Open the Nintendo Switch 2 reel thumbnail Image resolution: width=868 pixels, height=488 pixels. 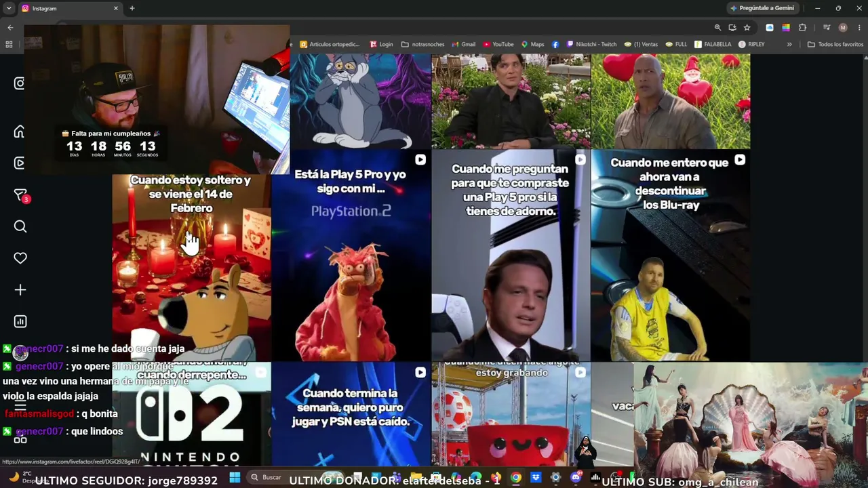pos(191,414)
